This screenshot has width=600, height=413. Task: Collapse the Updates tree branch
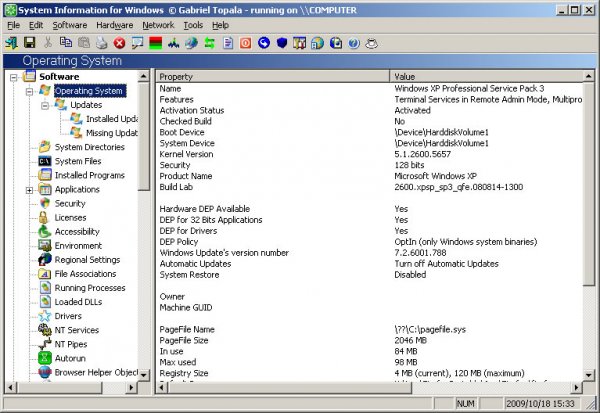click(44, 105)
